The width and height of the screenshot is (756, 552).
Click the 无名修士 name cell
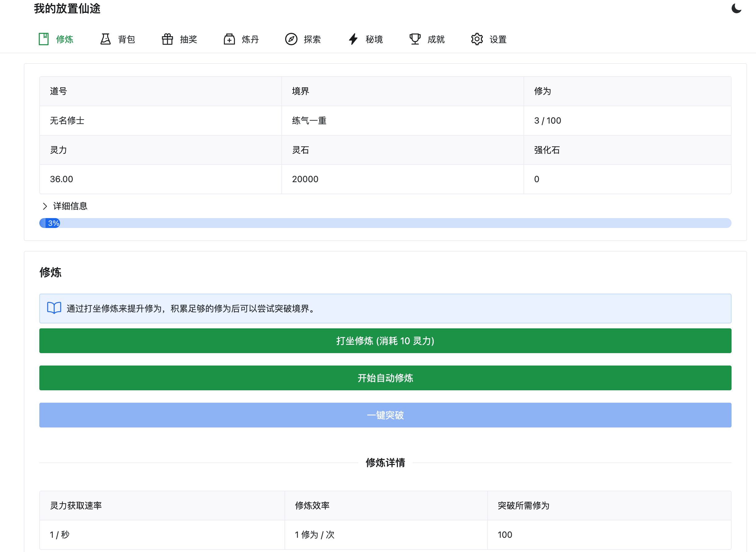tap(161, 120)
